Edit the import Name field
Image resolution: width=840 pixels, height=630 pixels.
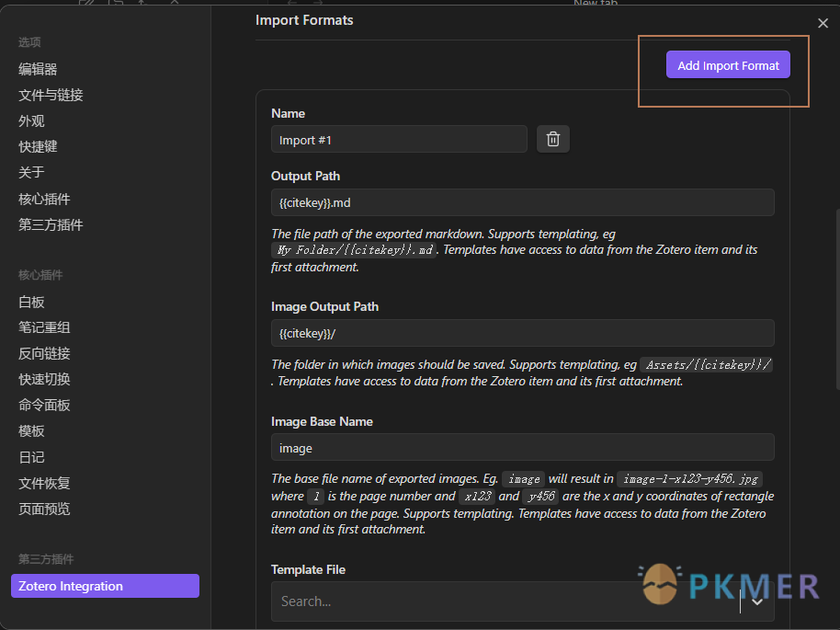(399, 140)
